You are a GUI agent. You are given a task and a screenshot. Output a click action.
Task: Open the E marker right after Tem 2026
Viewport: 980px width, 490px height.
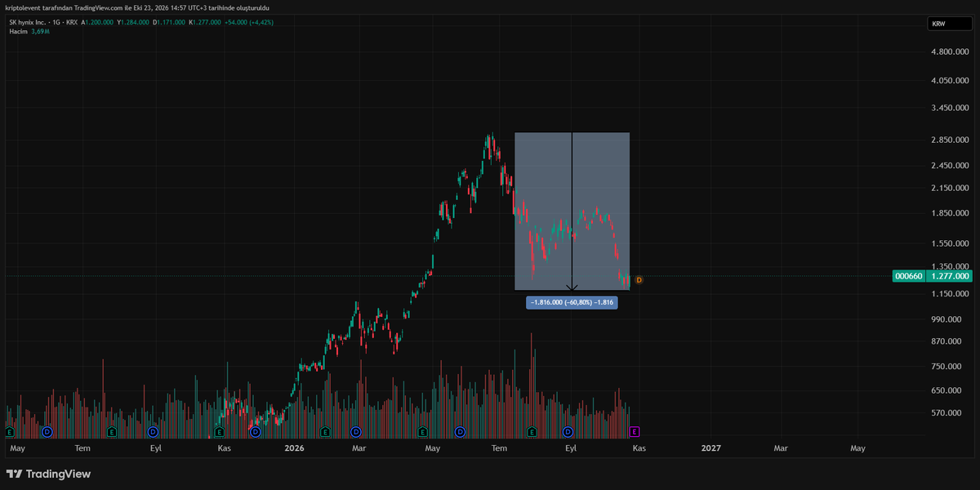532,431
